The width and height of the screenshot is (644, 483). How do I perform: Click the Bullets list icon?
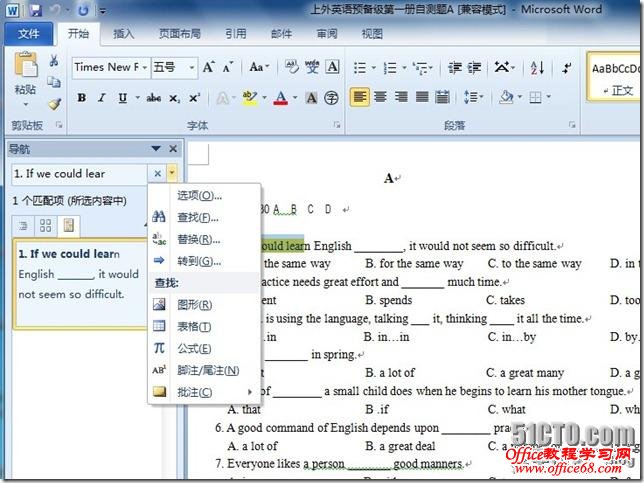[360, 68]
